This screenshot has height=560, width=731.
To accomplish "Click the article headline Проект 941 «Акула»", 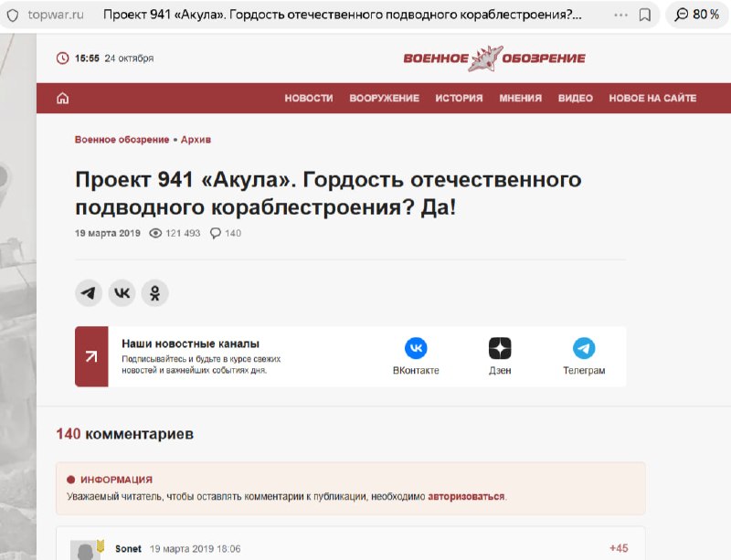I will (x=328, y=193).
